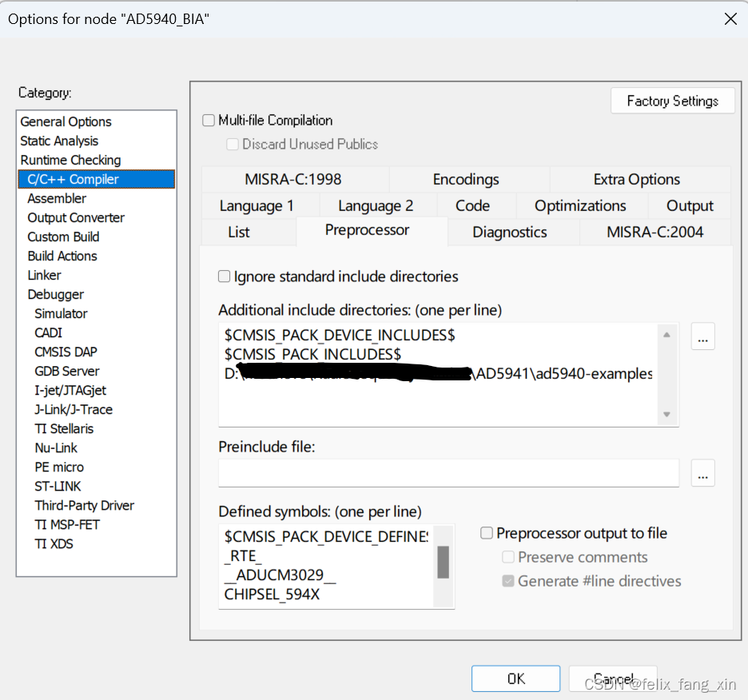This screenshot has width=748, height=700.
Task: Click the Preinclude file input field
Action: tap(448, 473)
